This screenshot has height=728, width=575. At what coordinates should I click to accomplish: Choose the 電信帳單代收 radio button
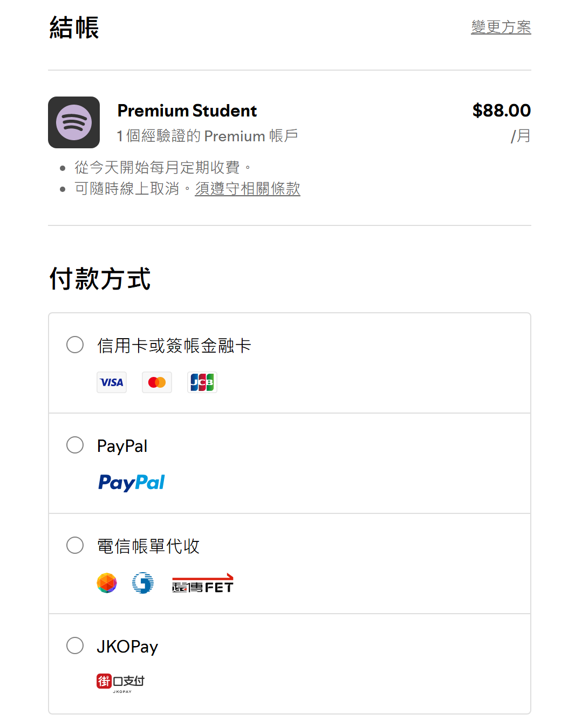75,545
